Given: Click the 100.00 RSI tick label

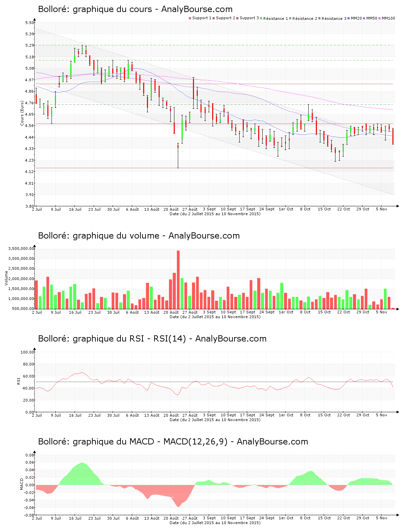Looking at the screenshot, I should pos(27,352).
